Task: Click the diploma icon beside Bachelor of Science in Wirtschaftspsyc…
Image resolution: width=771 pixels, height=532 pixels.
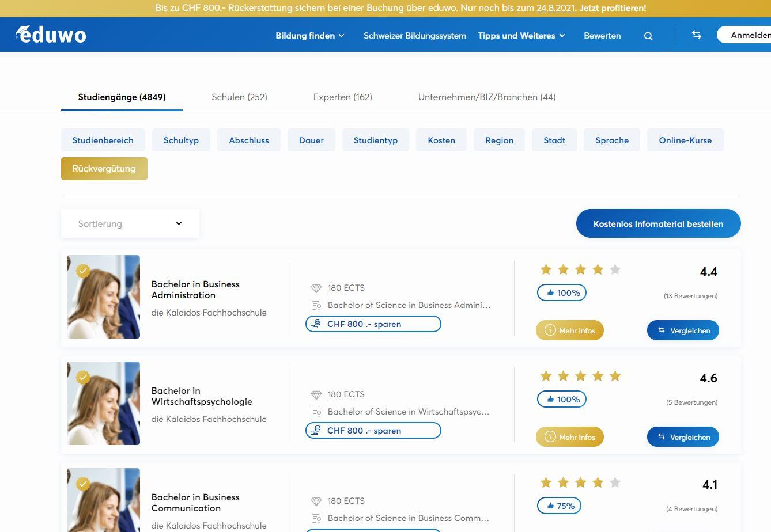Action: coord(316,412)
